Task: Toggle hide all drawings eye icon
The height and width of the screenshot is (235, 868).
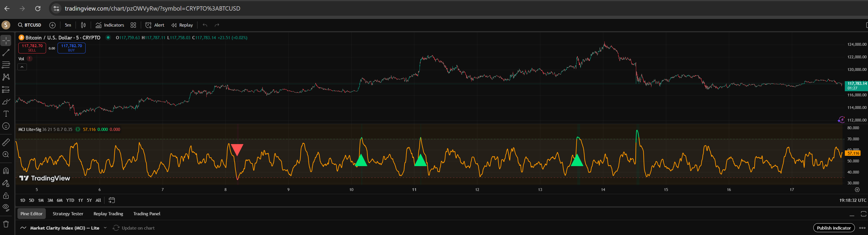Action: pyautogui.click(x=6, y=208)
